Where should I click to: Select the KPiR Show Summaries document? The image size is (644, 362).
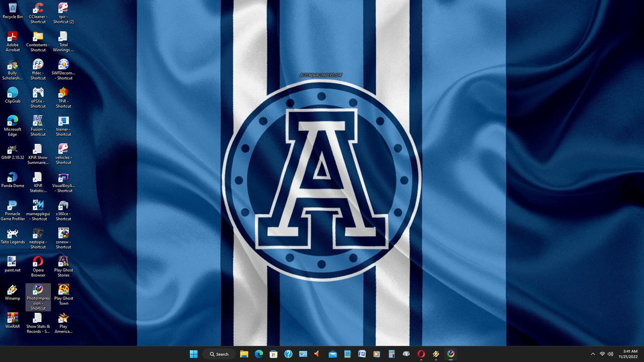[x=38, y=154]
